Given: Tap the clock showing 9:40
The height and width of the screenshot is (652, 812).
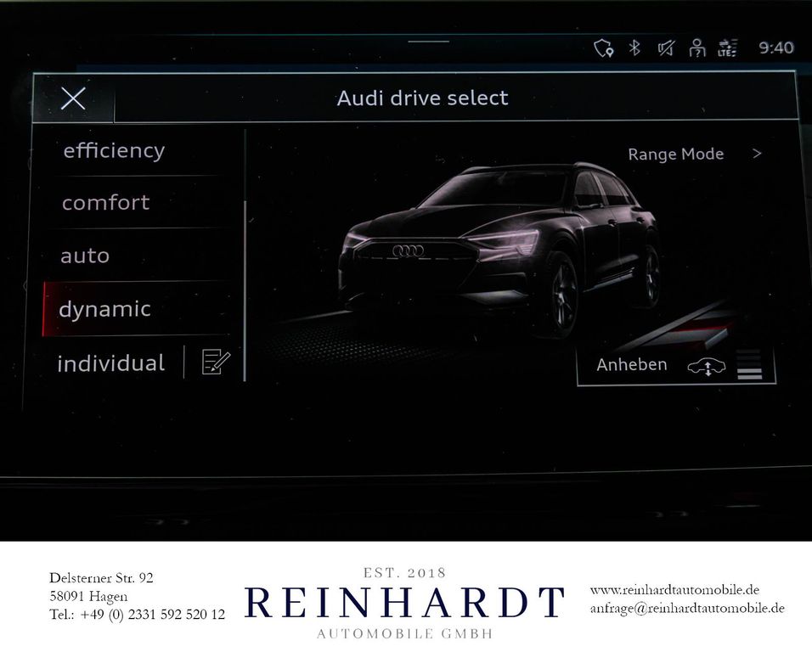Looking at the screenshot, I should pyautogui.click(x=775, y=48).
